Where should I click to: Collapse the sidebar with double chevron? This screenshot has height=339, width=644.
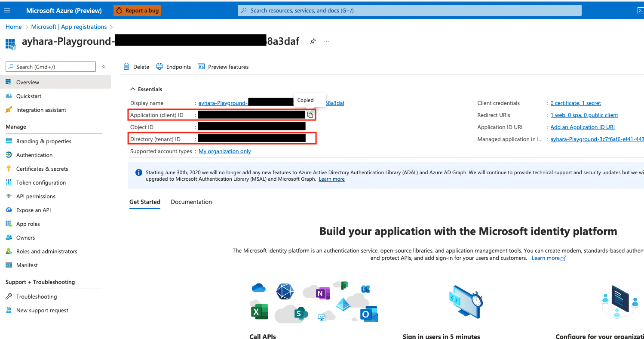(104, 67)
